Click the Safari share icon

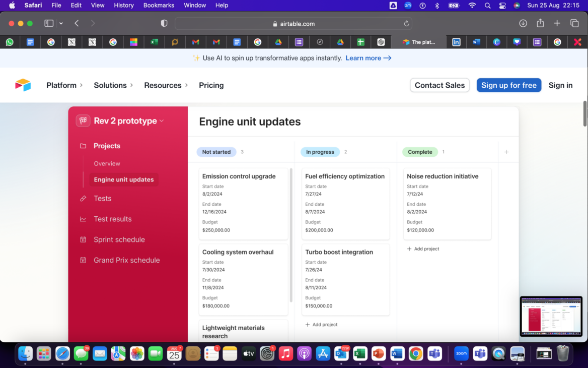pos(540,23)
